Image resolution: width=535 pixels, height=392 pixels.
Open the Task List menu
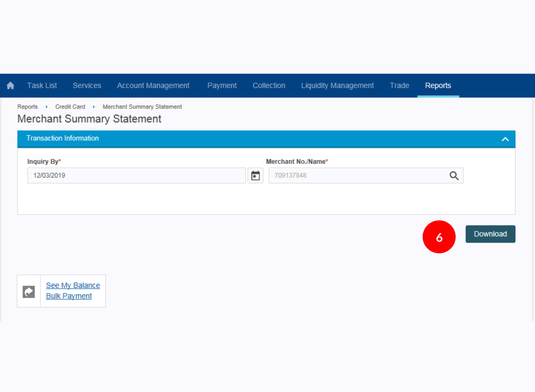(42, 86)
